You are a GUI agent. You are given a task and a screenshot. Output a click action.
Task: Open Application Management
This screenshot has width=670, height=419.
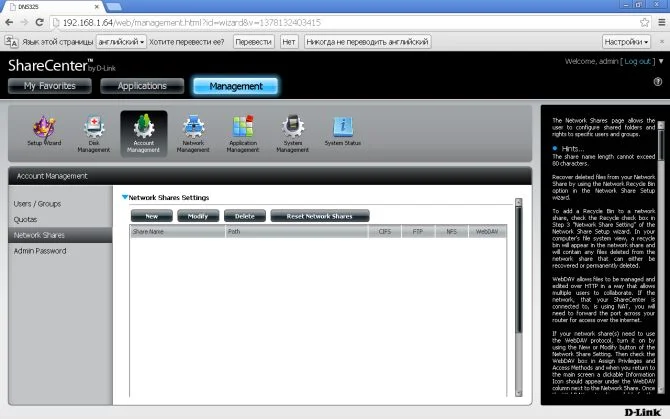[243, 132]
